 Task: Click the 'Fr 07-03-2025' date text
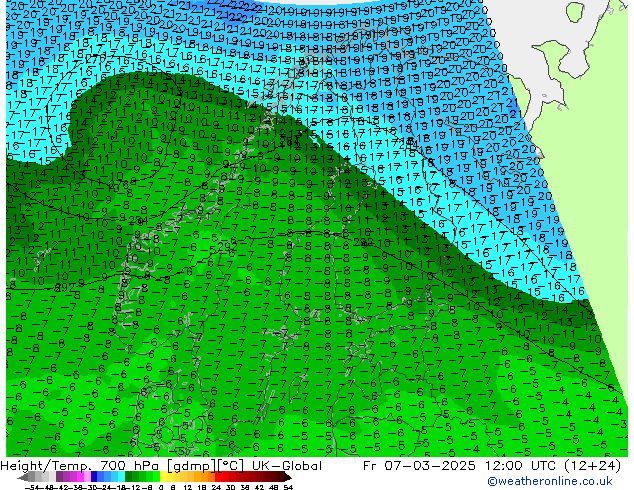coord(419,466)
